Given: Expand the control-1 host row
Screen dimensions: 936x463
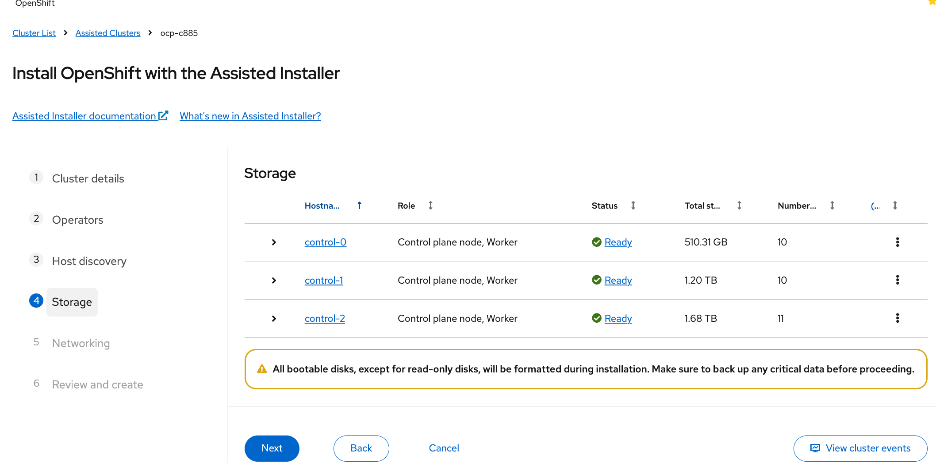Looking at the screenshot, I should click(x=274, y=280).
